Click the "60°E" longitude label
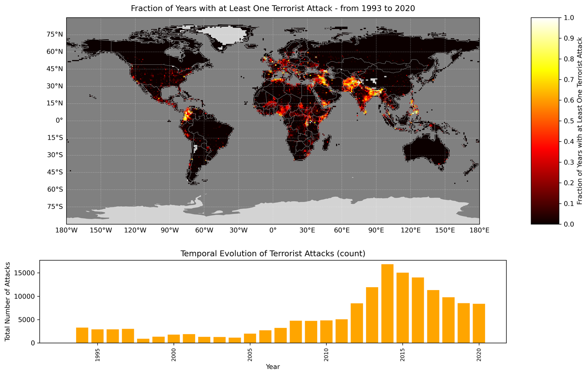The width and height of the screenshot is (588, 375). 342,231
